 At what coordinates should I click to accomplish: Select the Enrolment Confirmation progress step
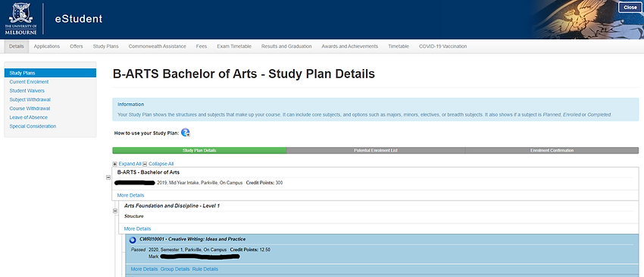[552, 150]
